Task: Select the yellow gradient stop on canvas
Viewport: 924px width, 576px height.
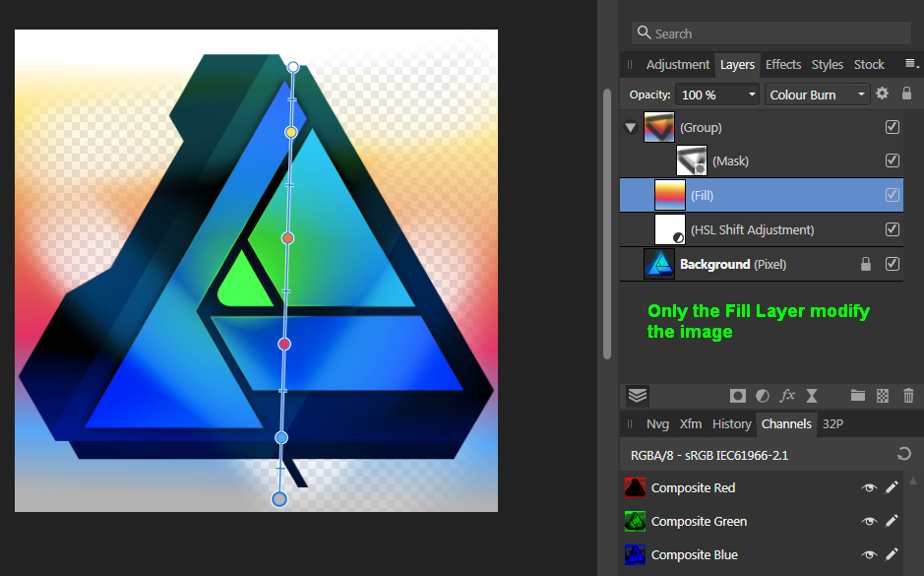Action: tap(290, 132)
